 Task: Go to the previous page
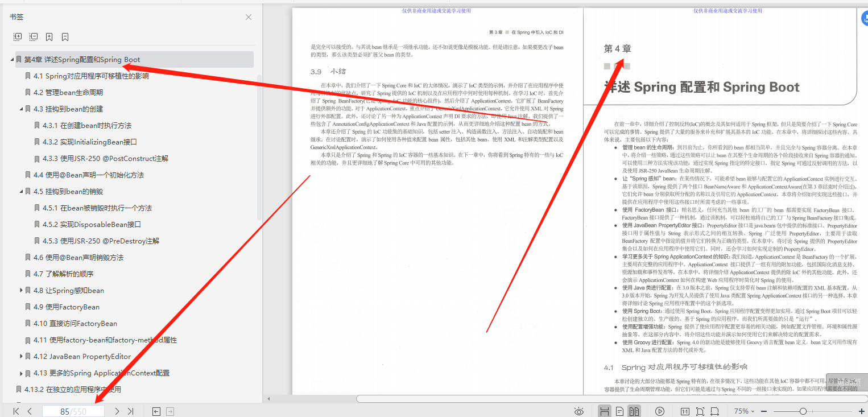tap(30, 411)
